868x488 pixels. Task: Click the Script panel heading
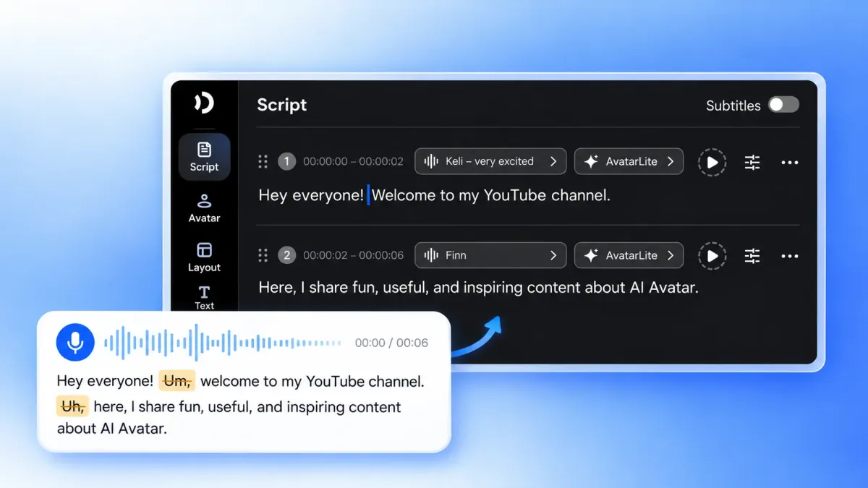282,105
